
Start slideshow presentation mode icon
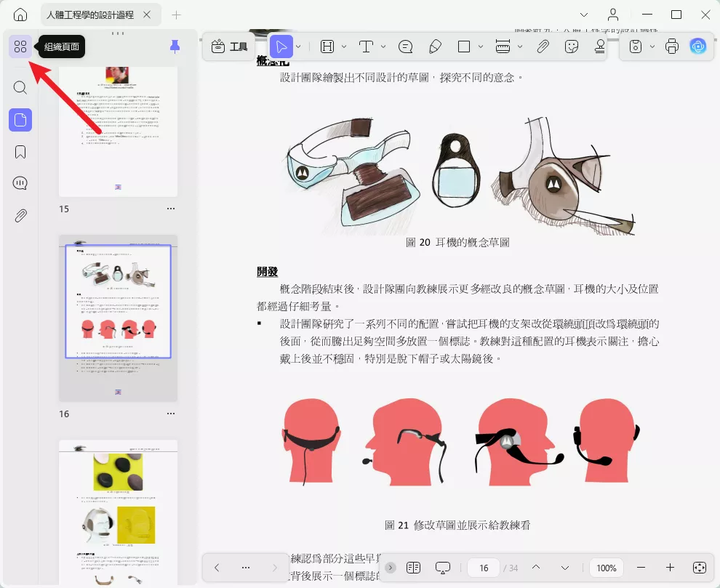point(443,568)
